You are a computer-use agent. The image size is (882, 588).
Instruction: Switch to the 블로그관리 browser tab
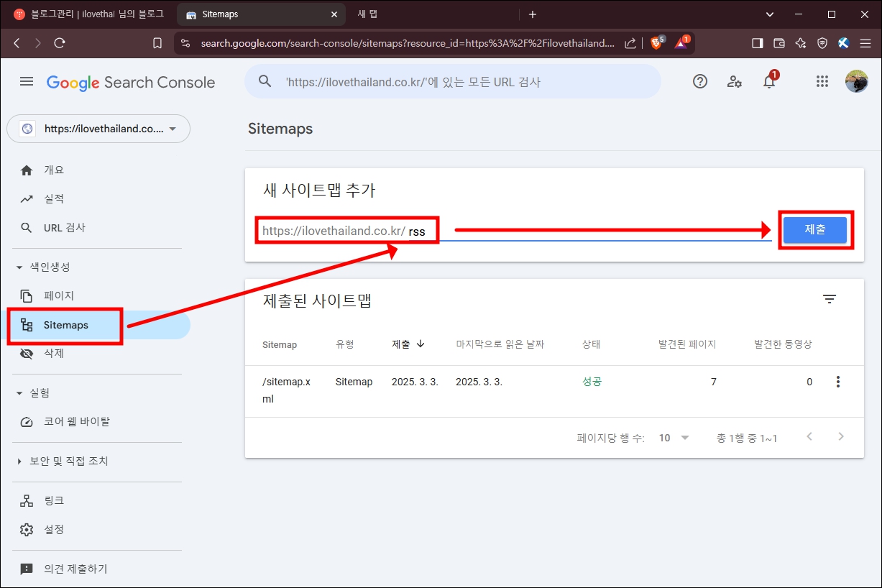click(88, 14)
